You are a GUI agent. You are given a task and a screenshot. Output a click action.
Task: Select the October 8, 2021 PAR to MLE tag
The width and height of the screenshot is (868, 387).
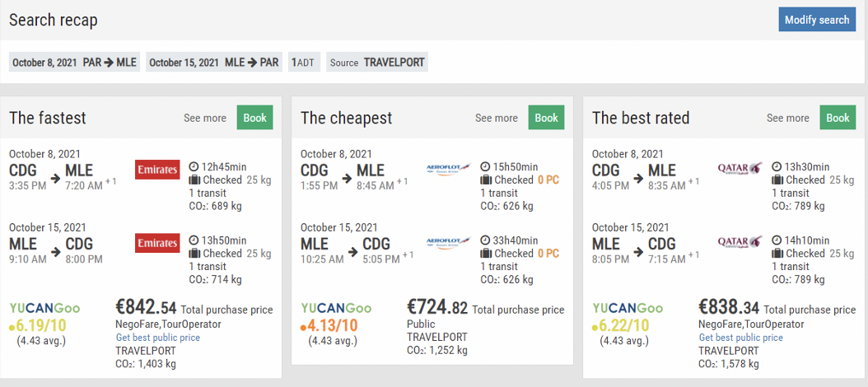click(x=74, y=63)
